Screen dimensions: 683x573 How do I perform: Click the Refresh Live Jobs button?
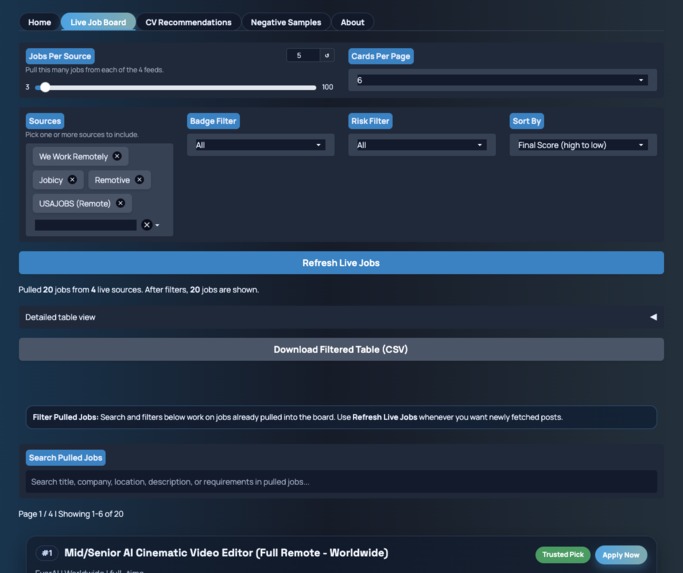[x=341, y=263]
